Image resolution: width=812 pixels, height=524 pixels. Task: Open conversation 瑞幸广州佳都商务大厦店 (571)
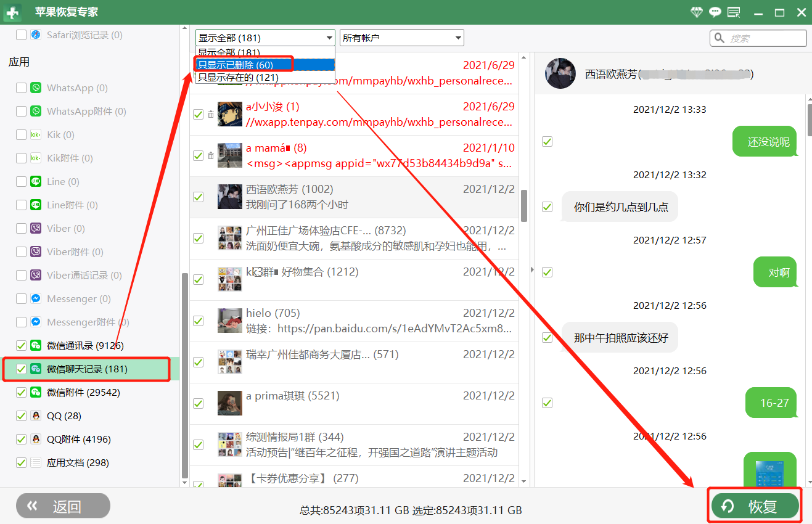point(354,362)
